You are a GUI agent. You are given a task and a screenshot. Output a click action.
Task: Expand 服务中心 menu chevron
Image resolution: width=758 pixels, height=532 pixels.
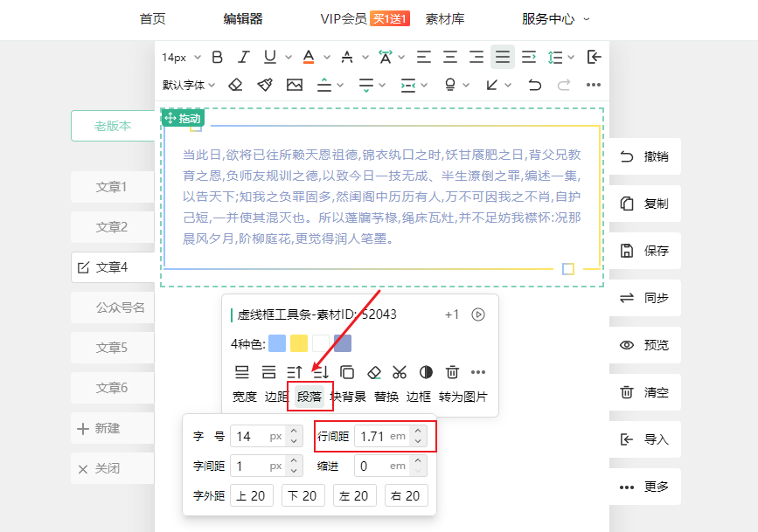coord(587,19)
